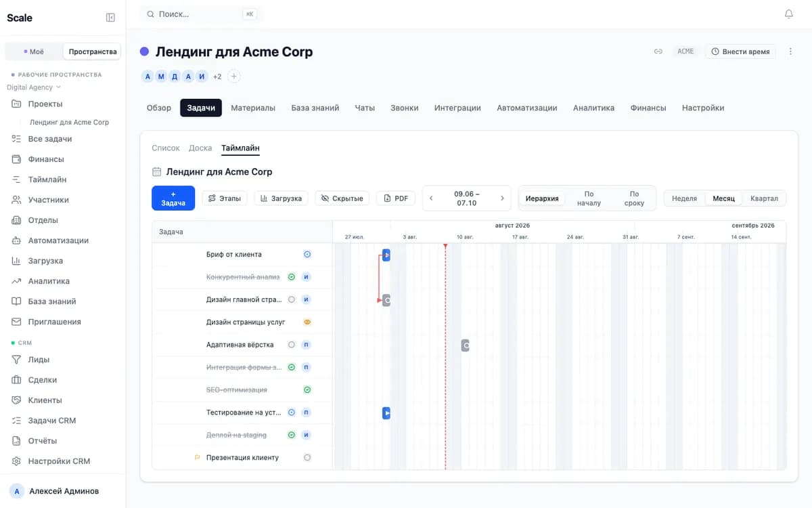812x508 pixels.
Task: Switch to Доска view
Action: pyautogui.click(x=200, y=148)
